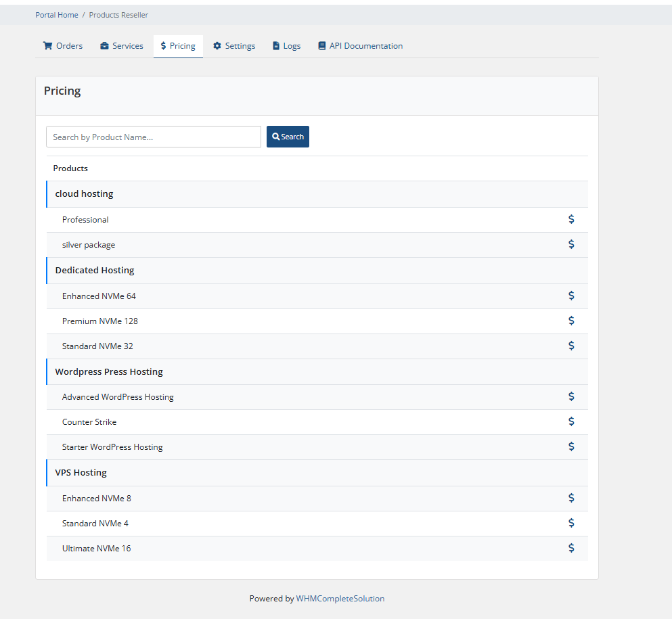Click the gear icon on Settings tab
The width and height of the screenshot is (672, 619).
[217, 45]
